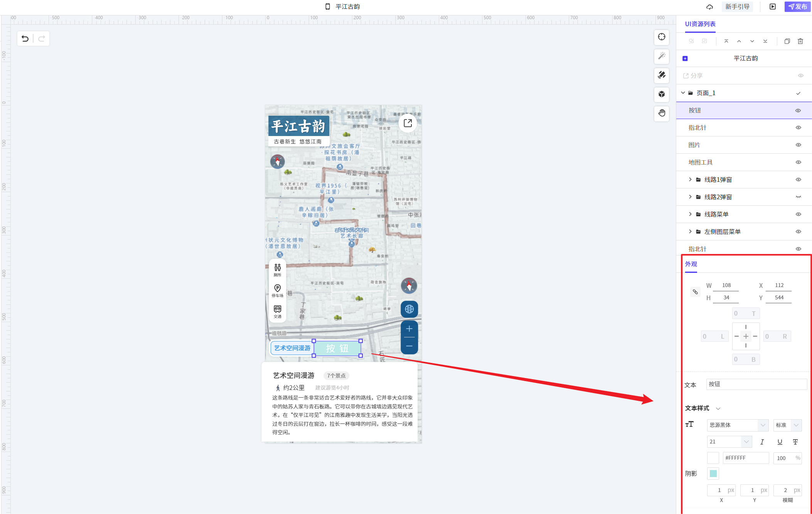This screenshot has height=514, width=812.
Task: Open the font size 21 dropdown
Action: click(x=729, y=442)
